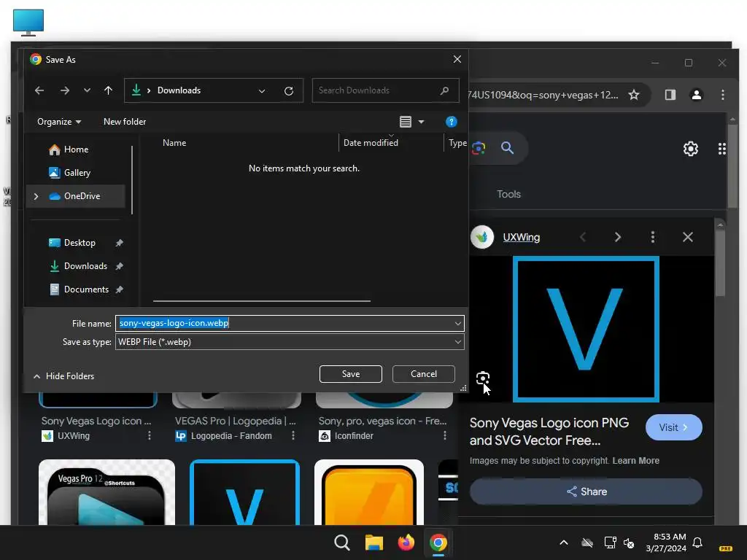Click the Search Downloads field
Image resolution: width=747 pixels, height=560 pixels.
385,90
